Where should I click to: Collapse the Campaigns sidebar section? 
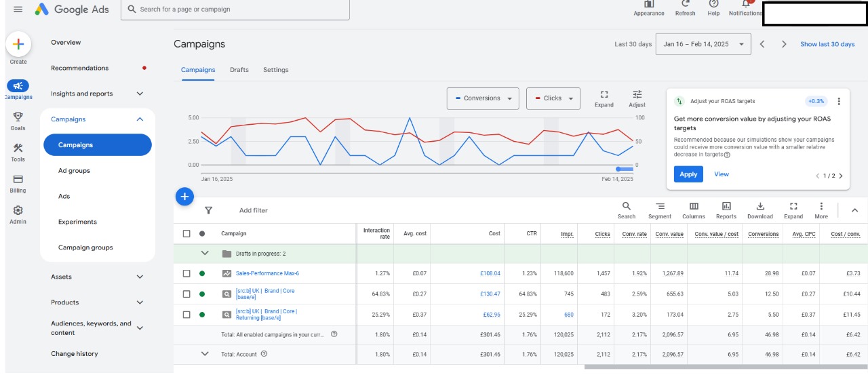140,119
